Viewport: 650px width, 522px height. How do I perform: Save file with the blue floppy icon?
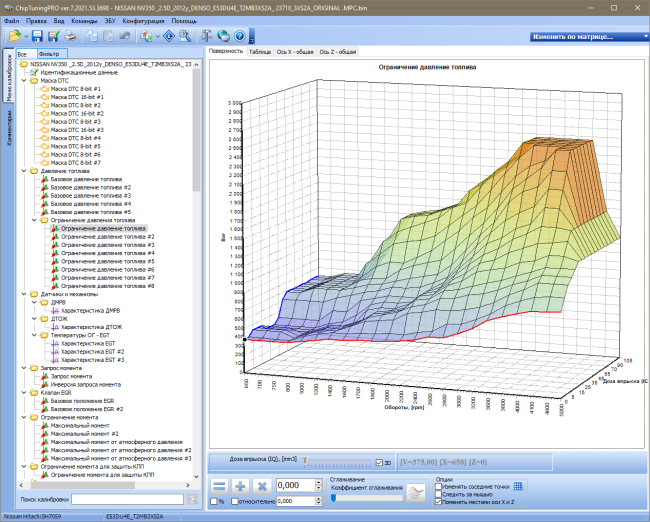[x=37, y=36]
